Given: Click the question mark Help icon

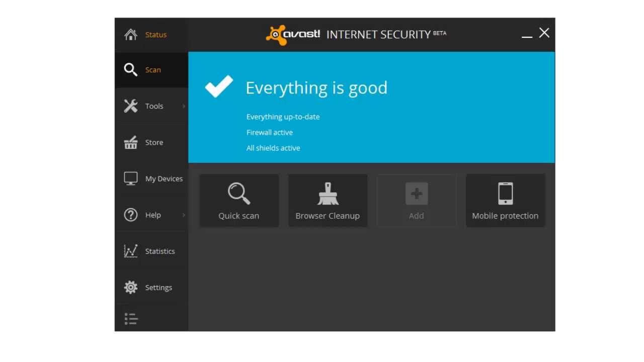Looking at the screenshot, I should 131,215.
